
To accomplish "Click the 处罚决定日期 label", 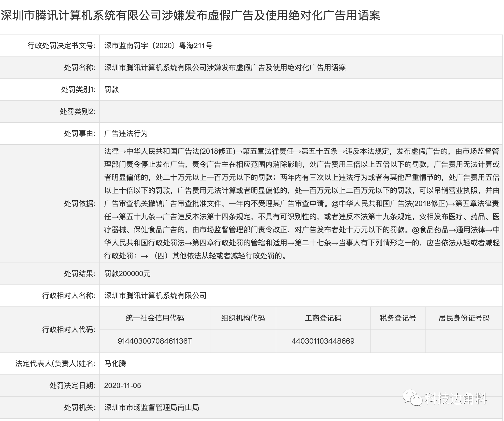I will (x=72, y=386).
